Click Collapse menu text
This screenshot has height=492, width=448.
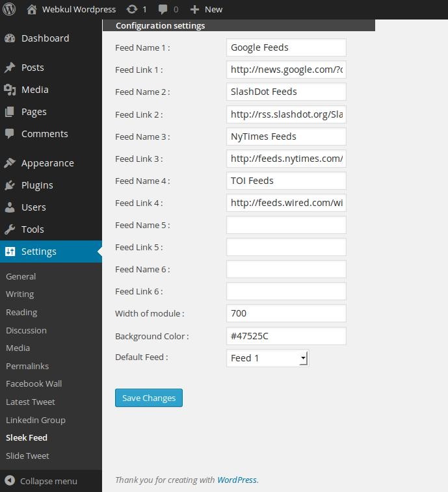(49, 481)
